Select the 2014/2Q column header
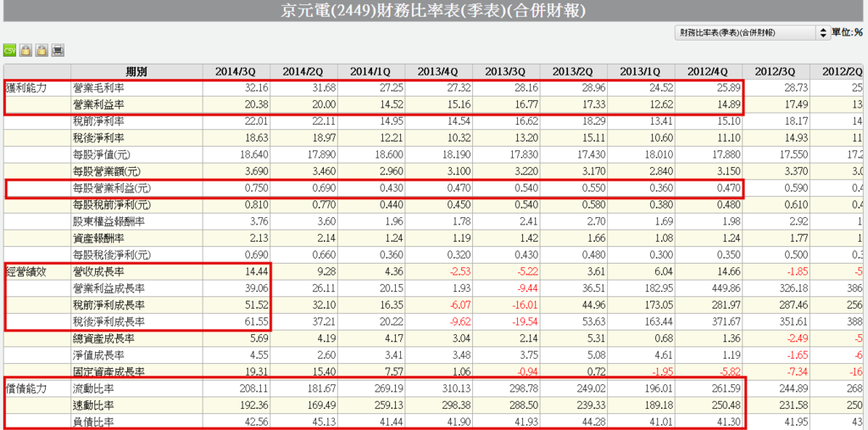This screenshot has width=868, height=430. tap(303, 72)
